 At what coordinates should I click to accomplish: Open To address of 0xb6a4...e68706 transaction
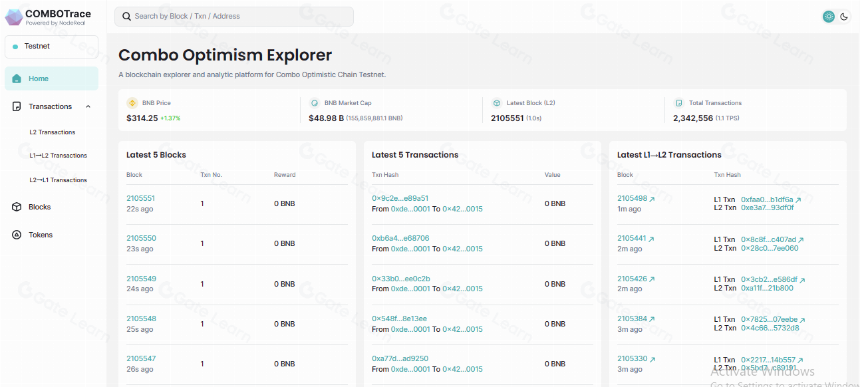[x=462, y=249]
